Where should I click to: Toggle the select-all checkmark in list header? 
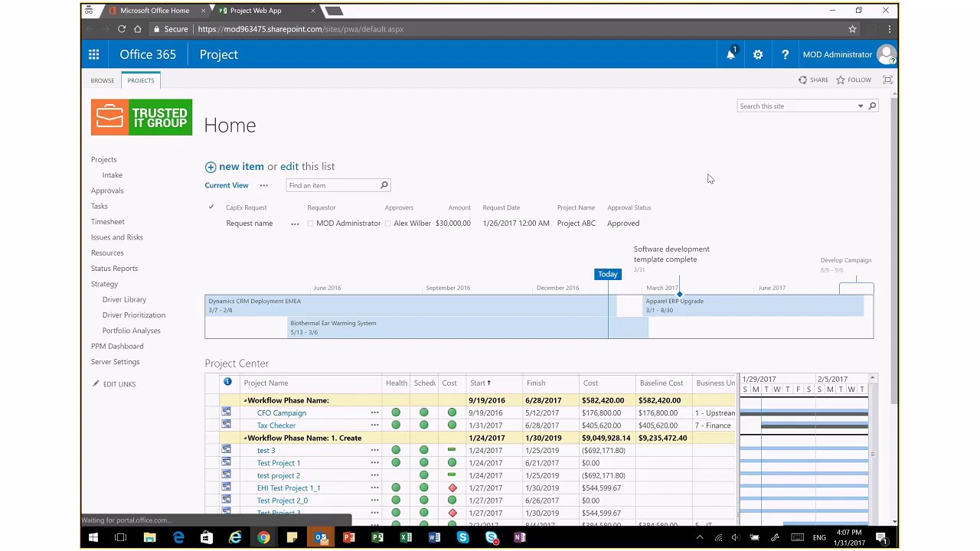(x=211, y=207)
